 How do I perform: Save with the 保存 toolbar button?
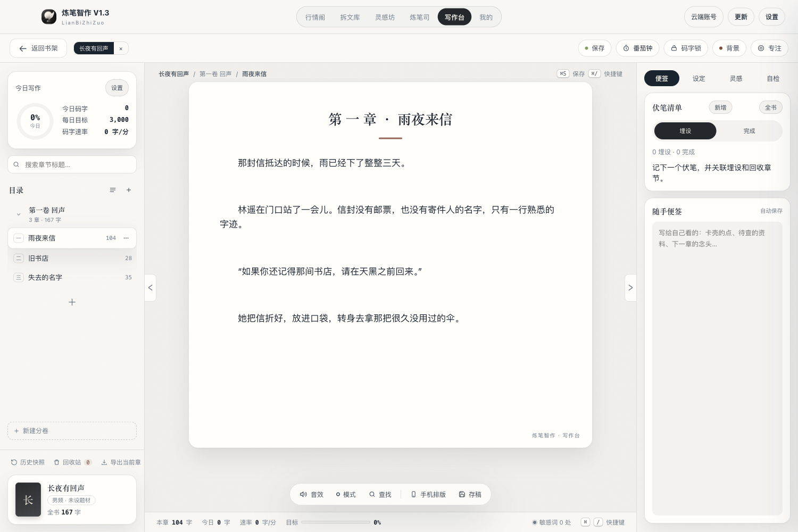click(595, 48)
